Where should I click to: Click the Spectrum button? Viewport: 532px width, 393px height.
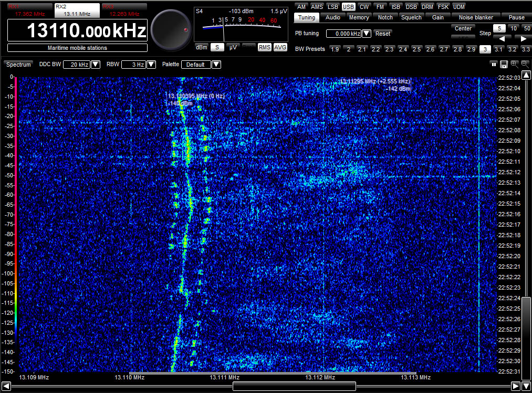(x=18, y=65)
